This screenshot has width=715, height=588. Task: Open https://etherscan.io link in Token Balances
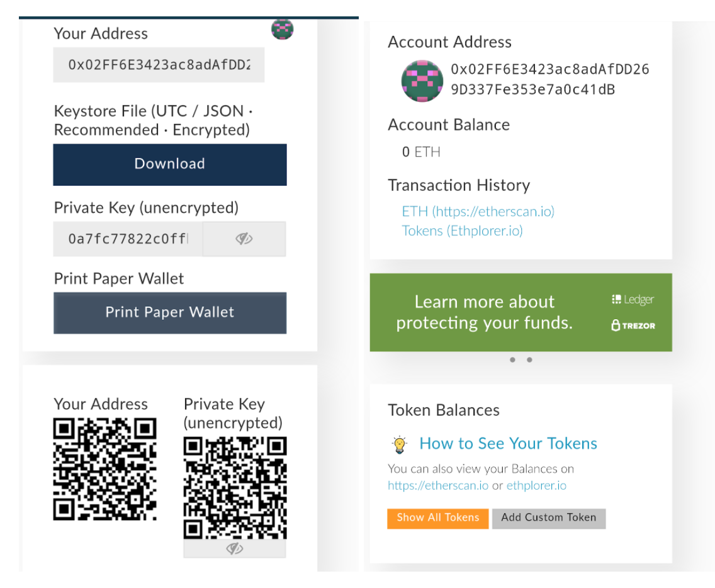coord(438,485)
